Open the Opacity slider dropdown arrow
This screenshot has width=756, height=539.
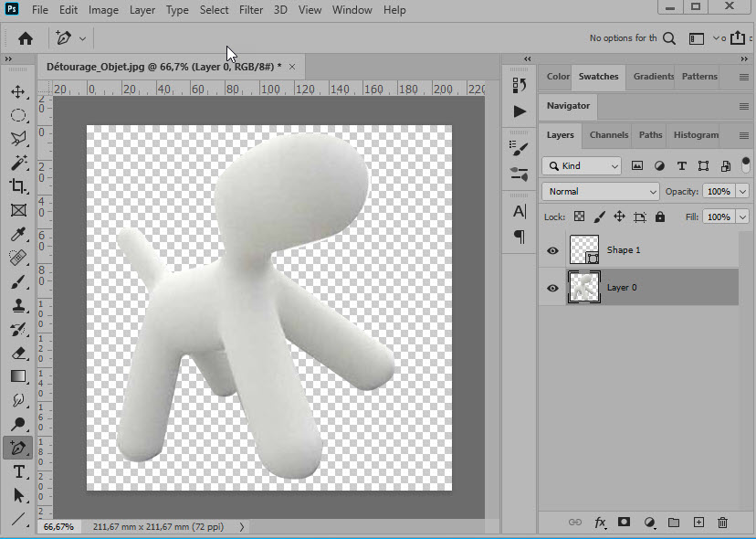click(x=742, y=192)
